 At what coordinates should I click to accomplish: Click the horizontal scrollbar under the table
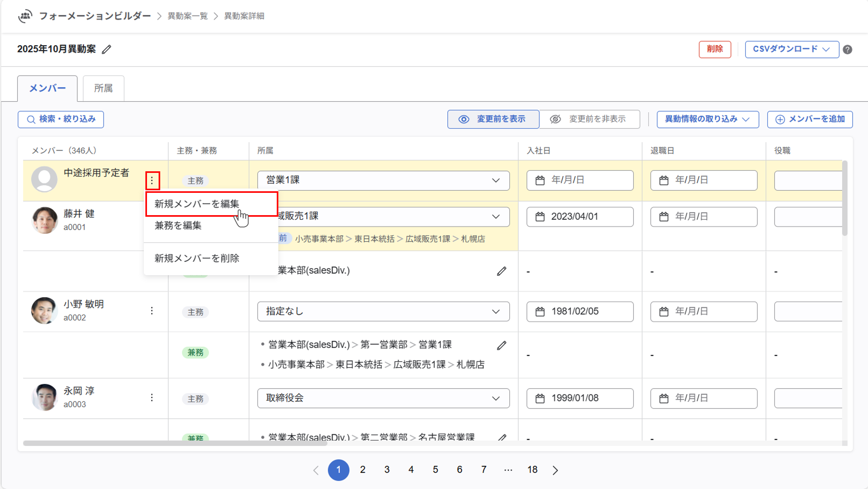pos(175,443)
